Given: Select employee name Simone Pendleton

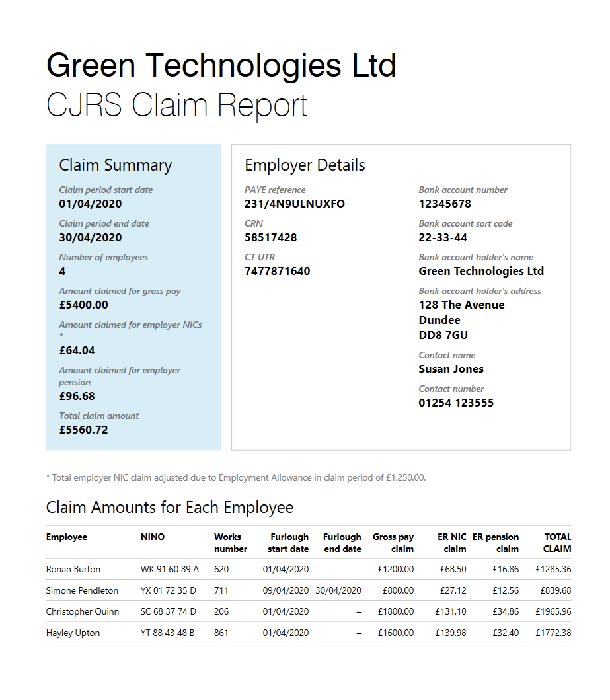Looking at the screenshot, I should pyautogui.click(x=82, y=591).
